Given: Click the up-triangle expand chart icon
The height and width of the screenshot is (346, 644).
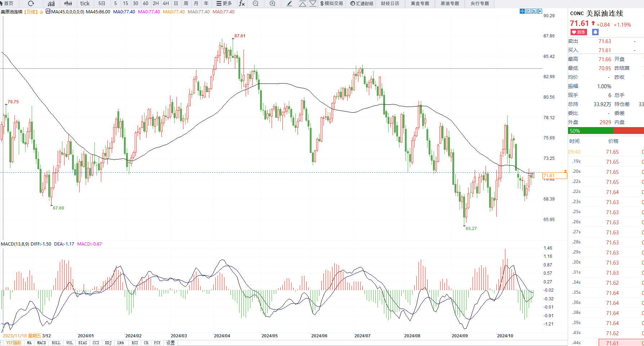Looking at the screenshot, I should 303,4.
